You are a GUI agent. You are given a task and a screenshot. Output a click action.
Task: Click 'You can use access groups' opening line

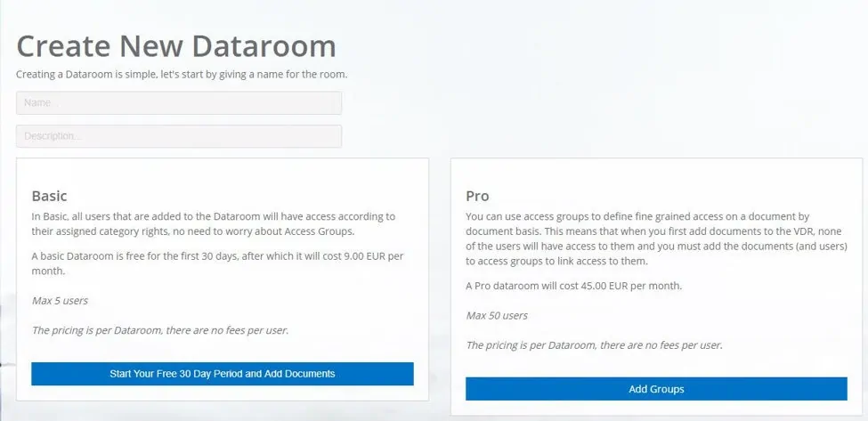(x=522, y=216)
